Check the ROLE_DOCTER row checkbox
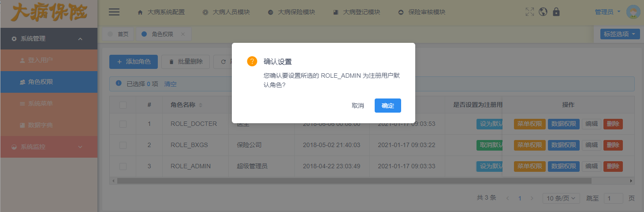Viewport: 644px width, 212px height. coord(123,124)
